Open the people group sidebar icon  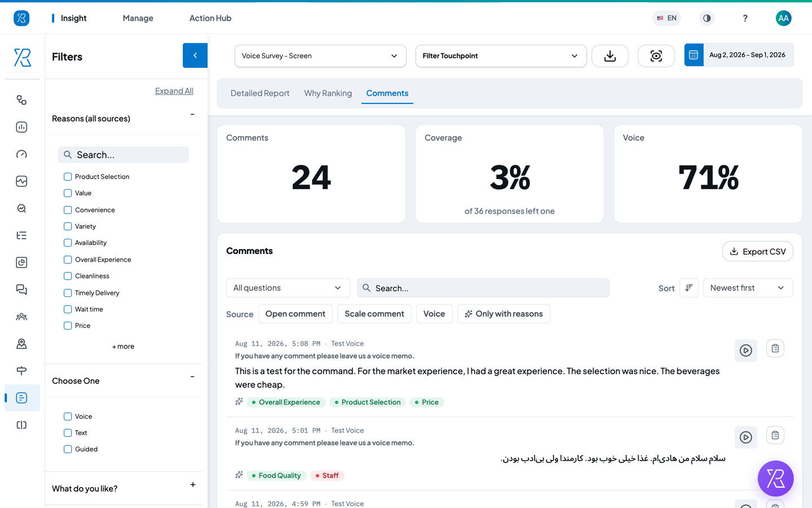click(21, 317)
